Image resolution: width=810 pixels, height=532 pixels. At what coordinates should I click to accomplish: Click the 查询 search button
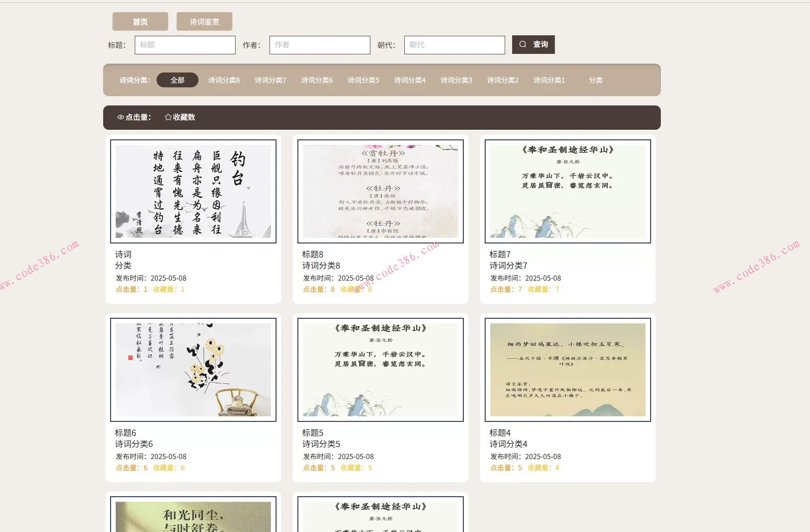(x=533, y=44)
